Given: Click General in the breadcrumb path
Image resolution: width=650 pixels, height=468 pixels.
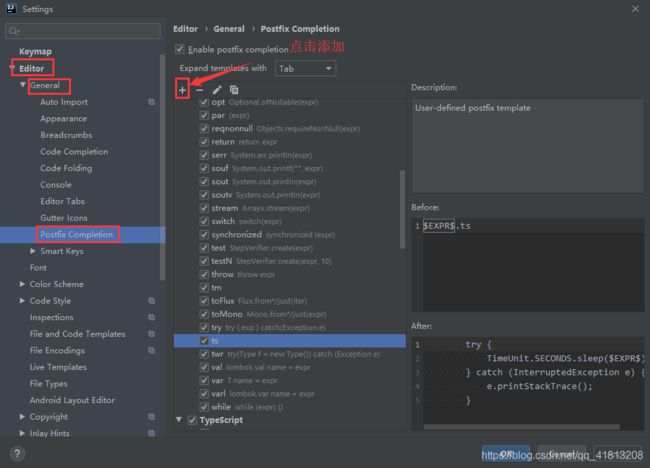Looking at the screenshot, I should 229,29.
